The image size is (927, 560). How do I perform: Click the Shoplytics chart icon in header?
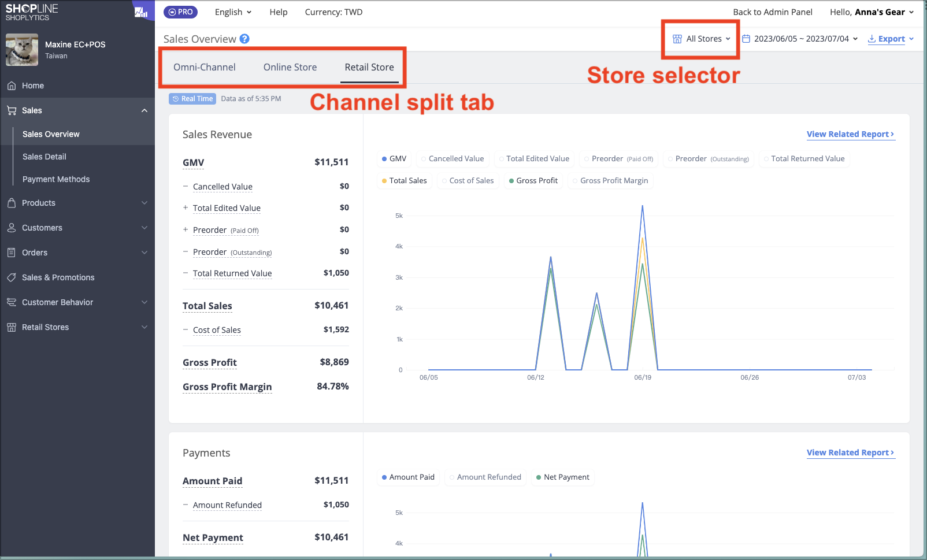140,12
